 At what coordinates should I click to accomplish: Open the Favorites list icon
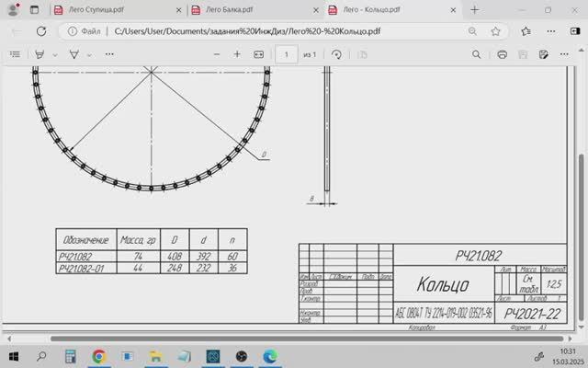pyautogui.click(x=526, y=31)
